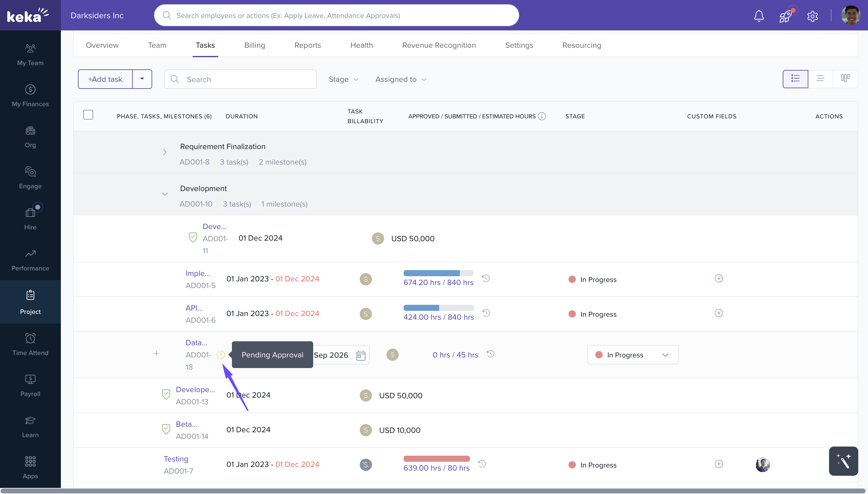This screenshot has height=494, width=868.
Task: Open the Revenue Recognition tab
Action: tap(439, 45)
